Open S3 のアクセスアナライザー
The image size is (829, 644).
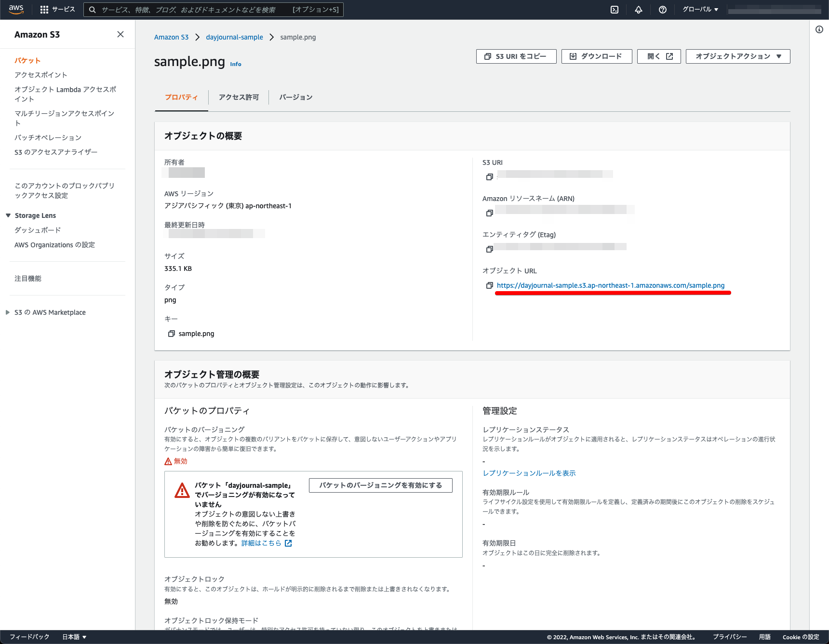[56, 152]
